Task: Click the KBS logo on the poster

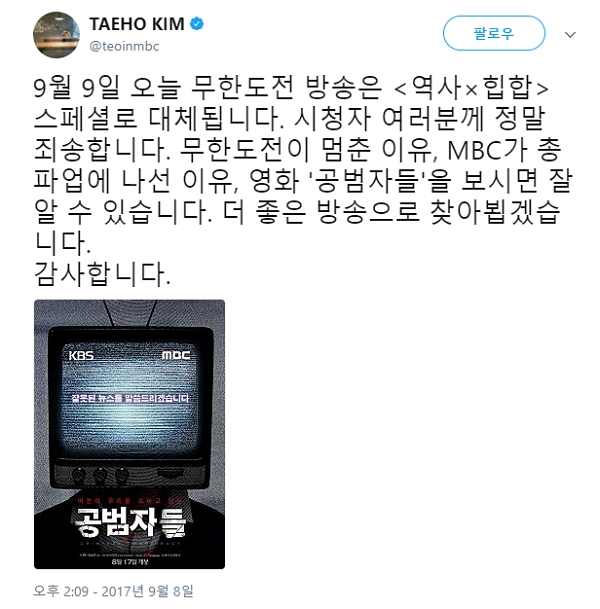Action: [x=81, y=355]
